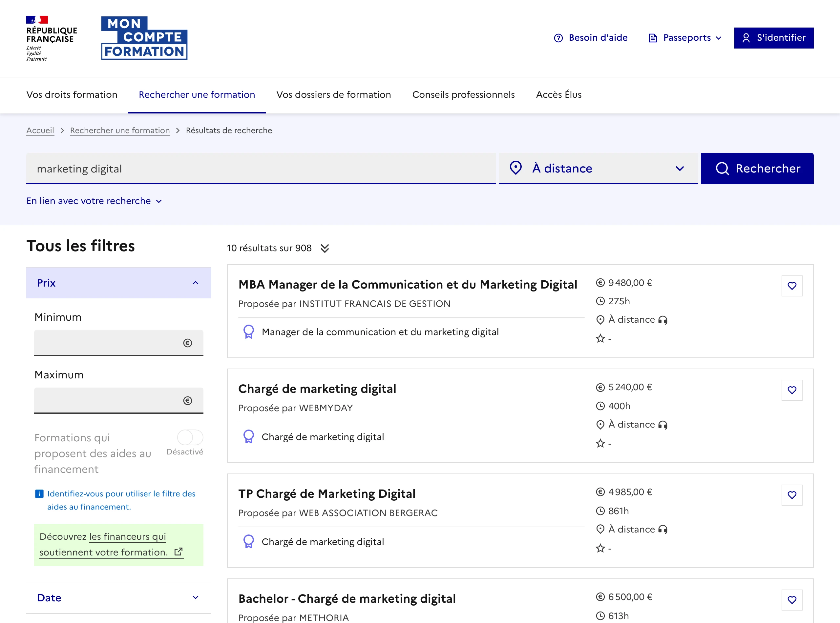
Task: Click the help question mark icon
Action: tap(558, 38)
